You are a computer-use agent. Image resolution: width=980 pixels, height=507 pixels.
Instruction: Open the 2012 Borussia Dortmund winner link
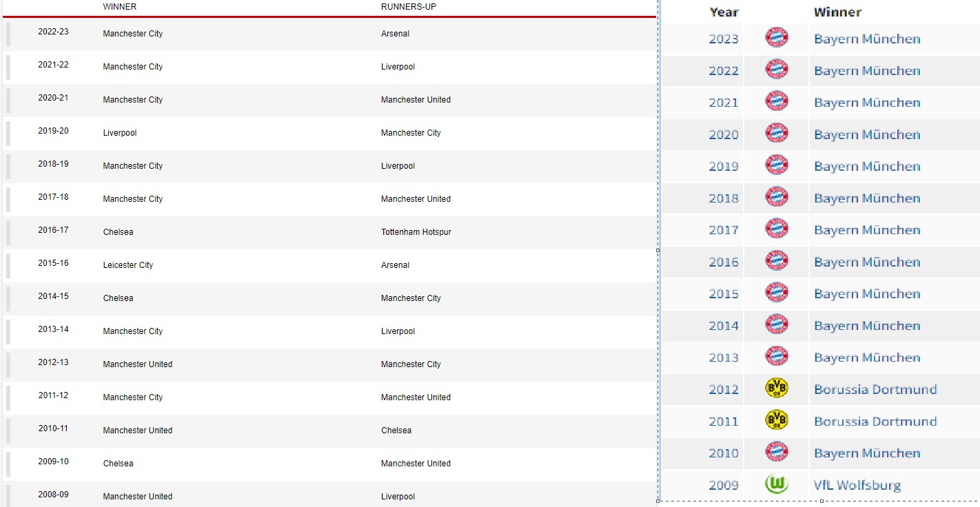point(875,389)
